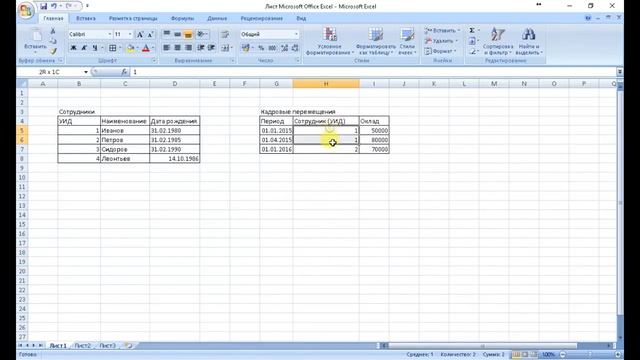Align text to bottom of cell
This screenshot has height=360, width=640.
pos(188,34)
